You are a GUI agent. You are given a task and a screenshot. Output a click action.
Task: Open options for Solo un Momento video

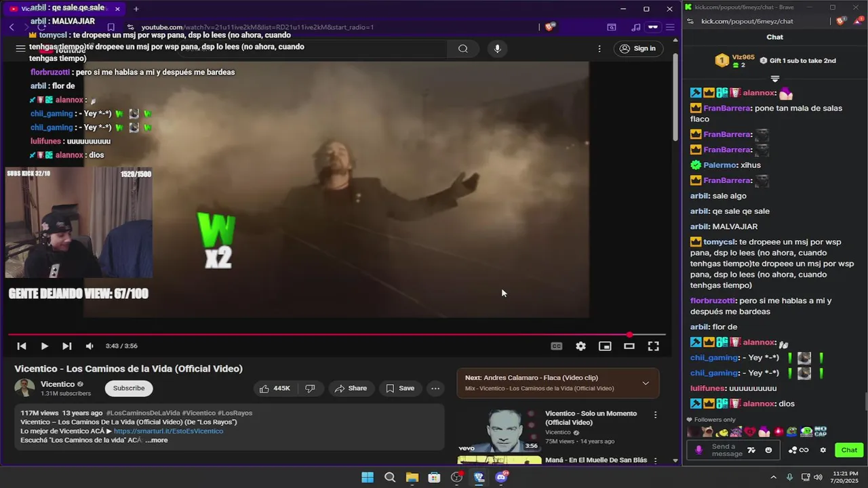655,414
